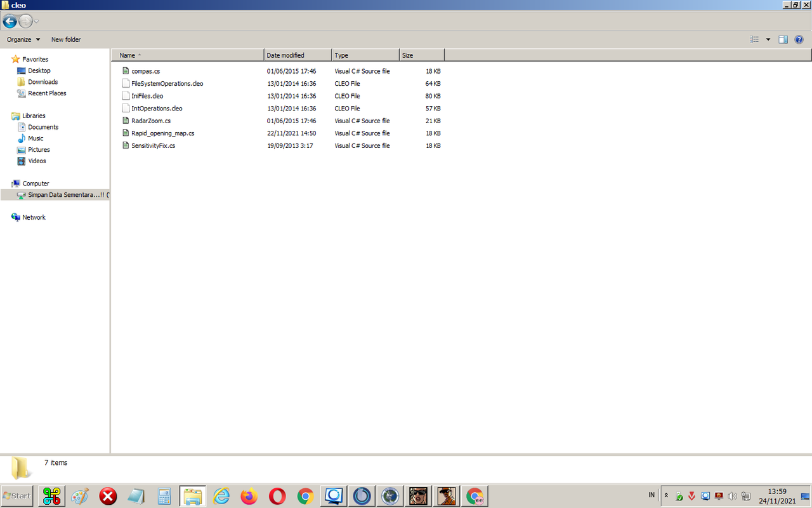Open the first GTA character taskbar icon
812x508 pixels.
point(418,496)
